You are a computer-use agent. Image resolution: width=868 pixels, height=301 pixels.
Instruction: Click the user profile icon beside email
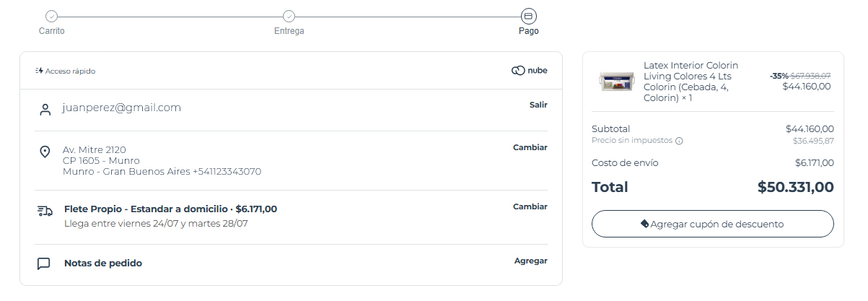[45, 110]
